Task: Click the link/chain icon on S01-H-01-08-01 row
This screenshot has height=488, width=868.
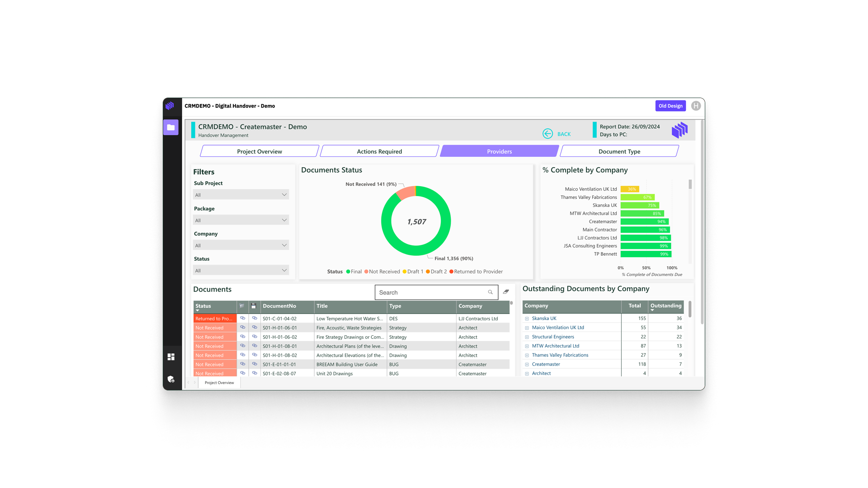Action: click(243, 346)
